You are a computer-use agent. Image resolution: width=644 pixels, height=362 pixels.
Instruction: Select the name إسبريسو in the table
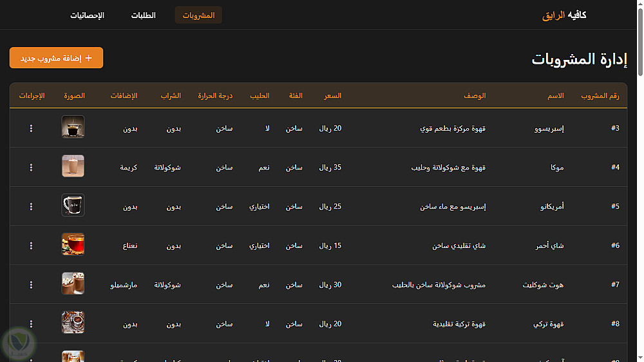(549, 129)
